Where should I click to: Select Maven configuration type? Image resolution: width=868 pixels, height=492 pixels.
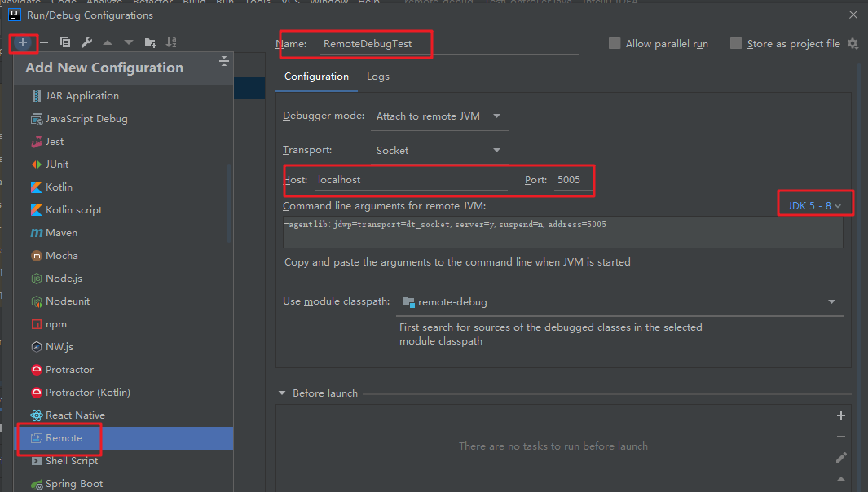point(123,232)
